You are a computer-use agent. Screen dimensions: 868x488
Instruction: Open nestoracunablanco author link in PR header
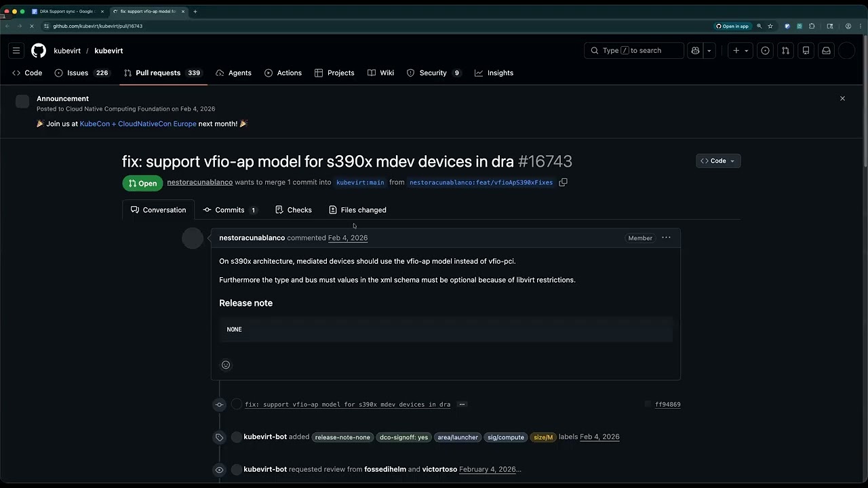pos(200,182)
